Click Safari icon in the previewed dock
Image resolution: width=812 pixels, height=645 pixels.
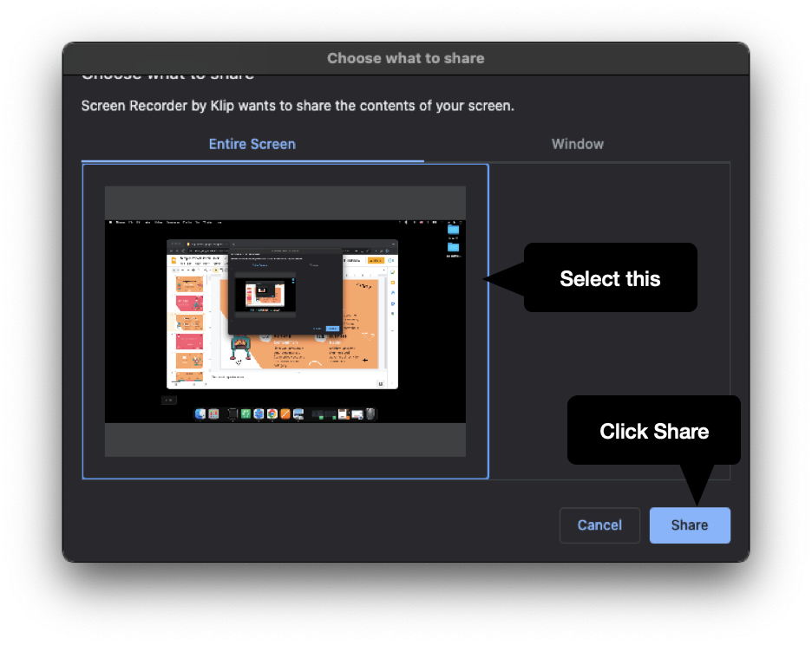click(x=259, y=414)
